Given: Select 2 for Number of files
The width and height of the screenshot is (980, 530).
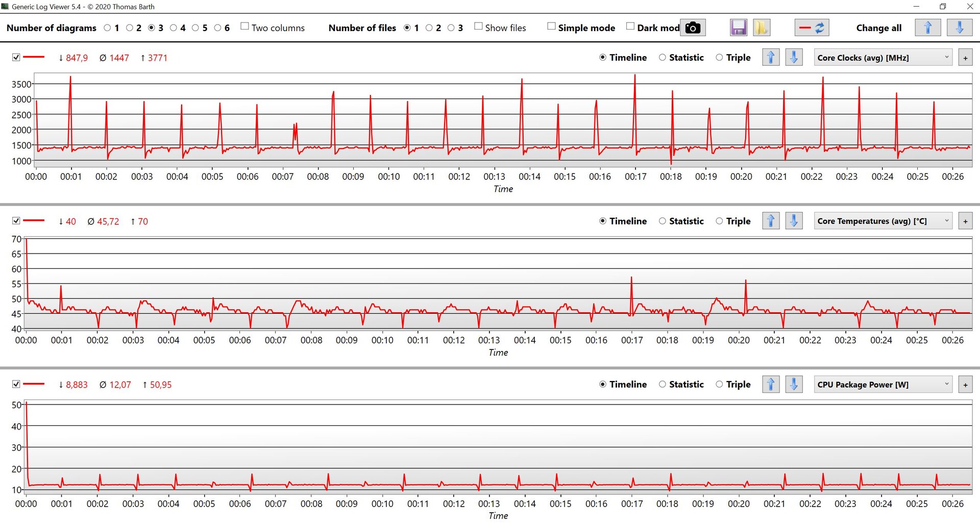Looking at the screenshot, I should (429, 28).
